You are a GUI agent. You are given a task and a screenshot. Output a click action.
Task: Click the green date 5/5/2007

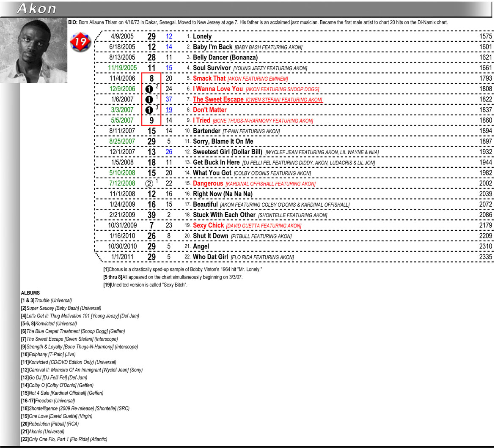[x=122, y=120]
